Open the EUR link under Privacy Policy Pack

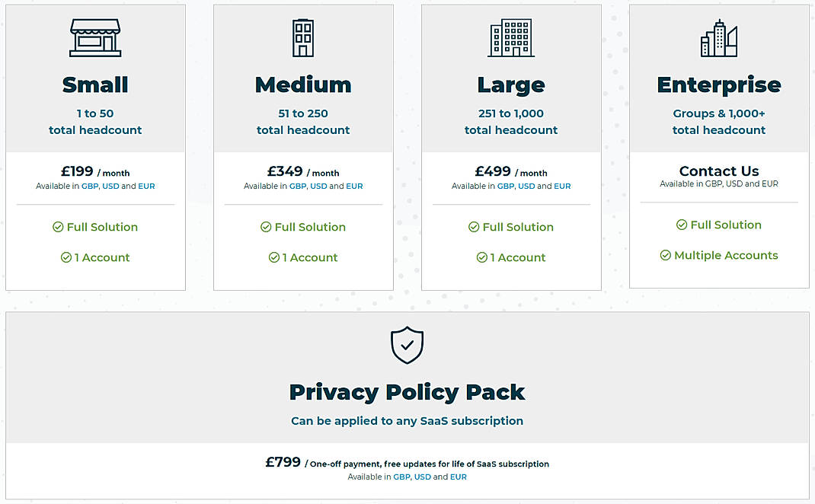pyautogui.click(x=458, y=476)
